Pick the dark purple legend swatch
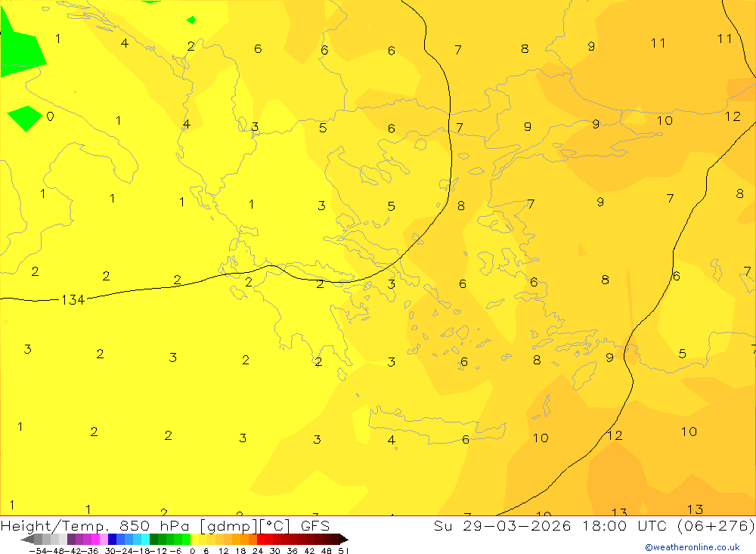Image resolution: width=756 pixels, height=554 pixels. click(x=71, y=540)
